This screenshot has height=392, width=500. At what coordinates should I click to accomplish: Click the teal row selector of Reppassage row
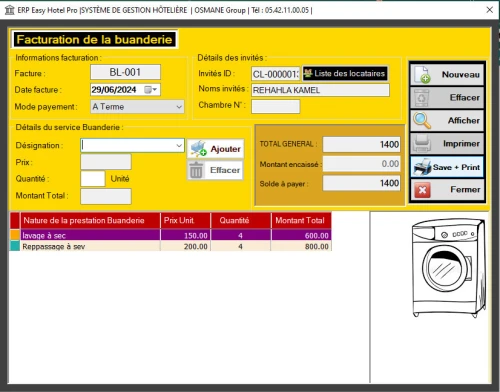(15, 246)
